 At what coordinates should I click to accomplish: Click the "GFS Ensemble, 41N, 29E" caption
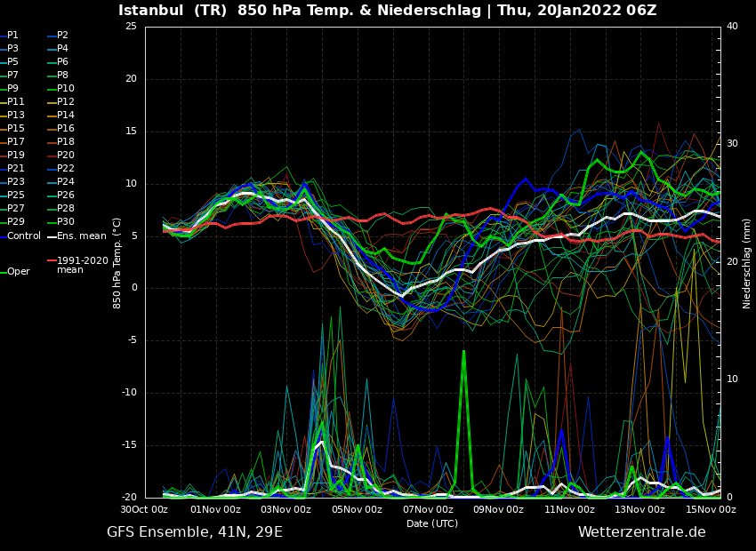point(195,532)
